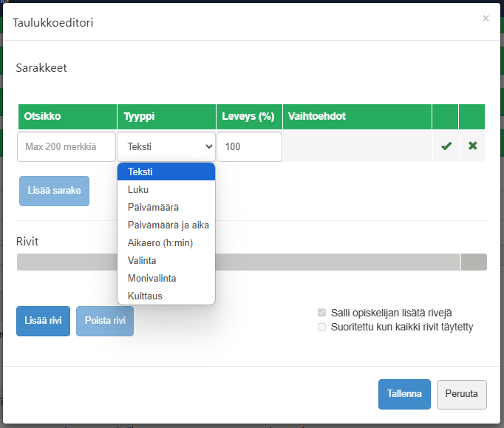
Task: Toggle 'Salli opiskelijan lisätä rivejä' checkbox
Action: click(321, 313)
